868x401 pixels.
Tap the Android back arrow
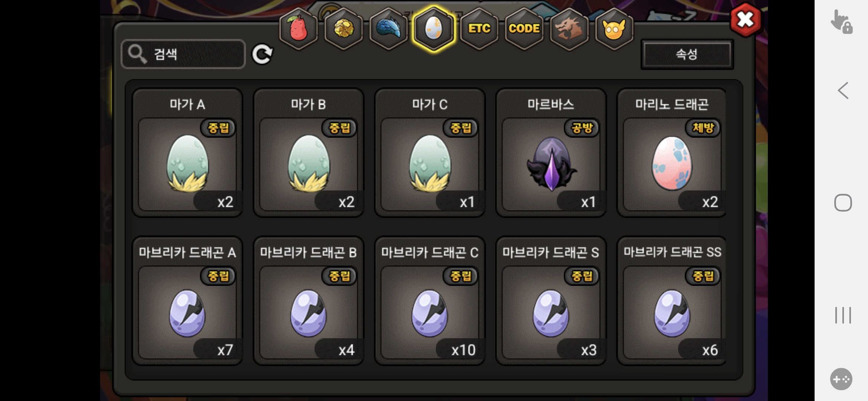pos(843,90)
